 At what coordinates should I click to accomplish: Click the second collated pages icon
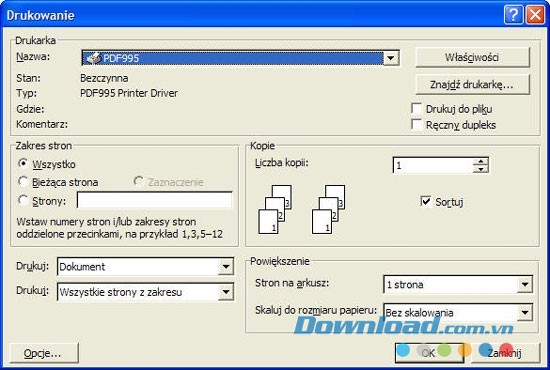click(329, 209)
